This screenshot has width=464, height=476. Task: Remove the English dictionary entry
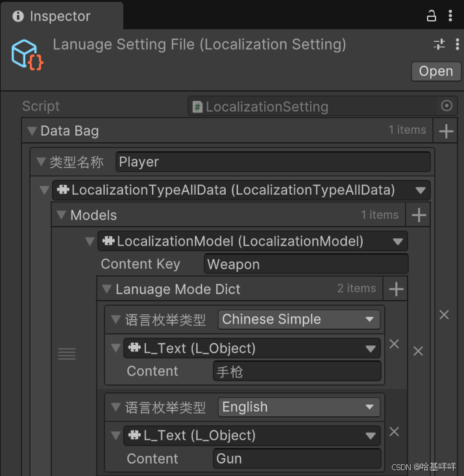[394, 431]
